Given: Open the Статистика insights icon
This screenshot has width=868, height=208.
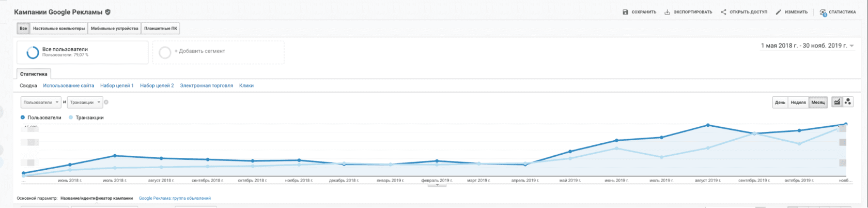Looking at the screenshot, I should (x=823, y=12).
